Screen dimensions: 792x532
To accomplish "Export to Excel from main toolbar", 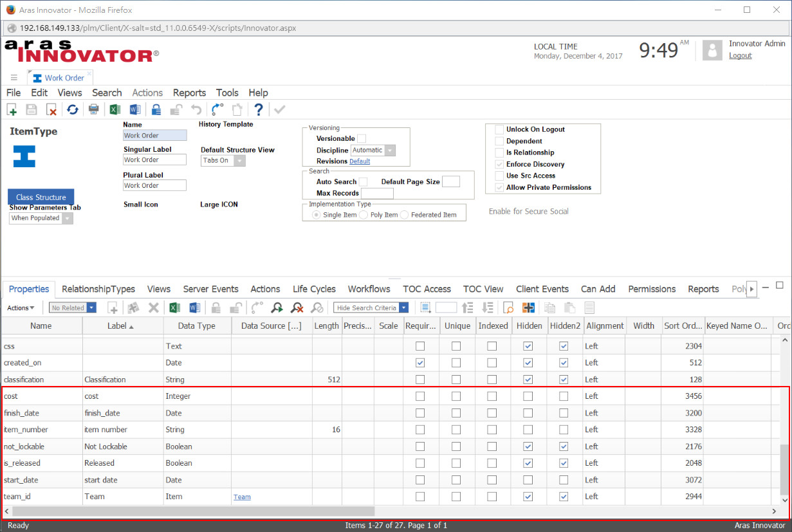I will (x=115, y=109).
